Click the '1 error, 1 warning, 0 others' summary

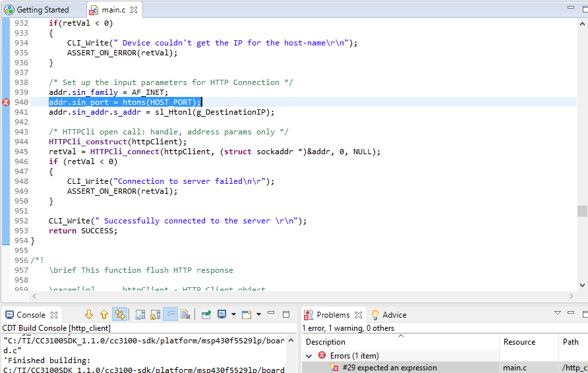[348, 328]
